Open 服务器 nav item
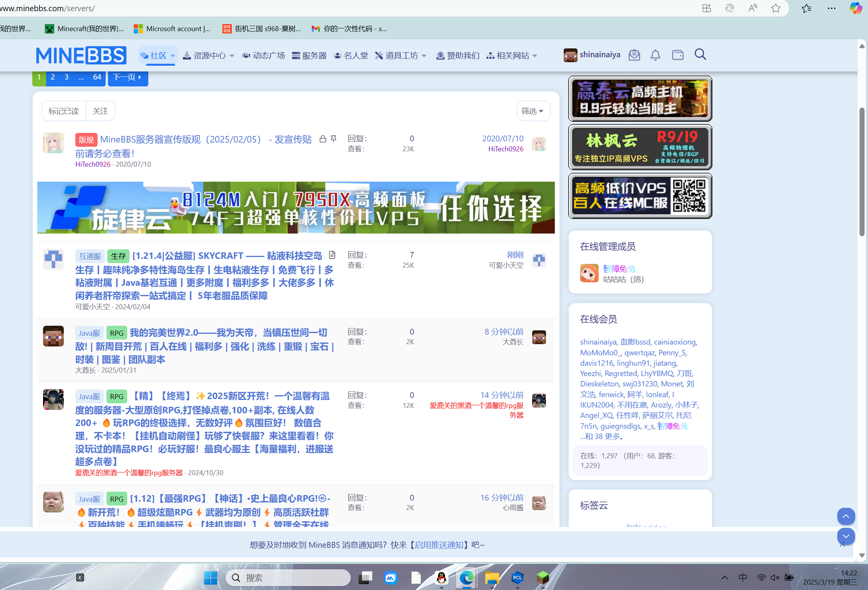868x590 pixels. coord(309,56)
